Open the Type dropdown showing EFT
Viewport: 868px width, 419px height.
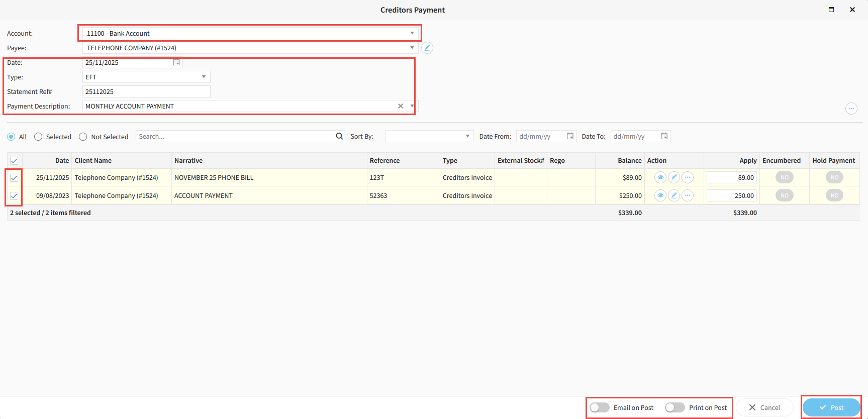click(x=204, y=77)
